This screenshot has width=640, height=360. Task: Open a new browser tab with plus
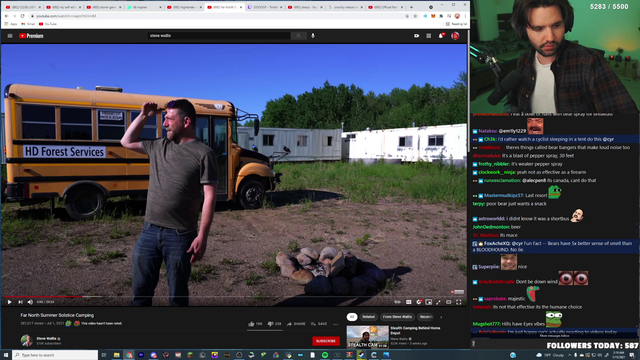[411, 7]
